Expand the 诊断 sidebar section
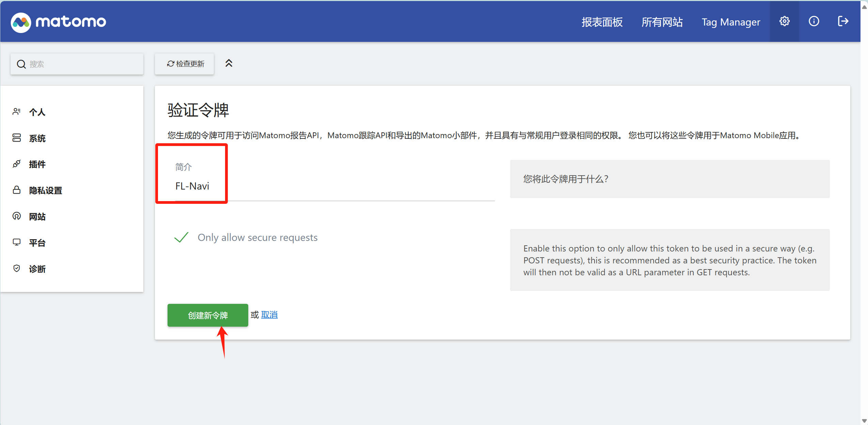 click(x=37, y=269)
